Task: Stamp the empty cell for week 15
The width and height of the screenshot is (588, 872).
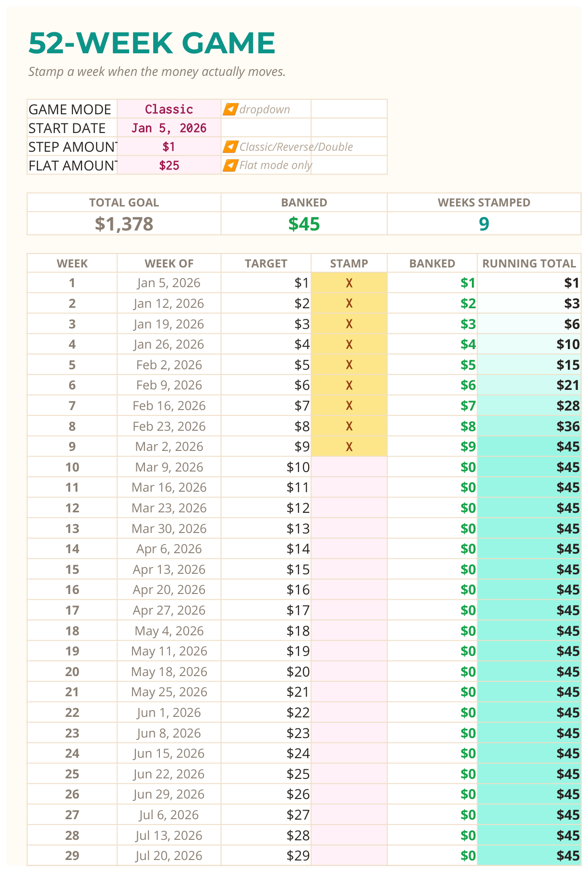Action: click(349, 569)
